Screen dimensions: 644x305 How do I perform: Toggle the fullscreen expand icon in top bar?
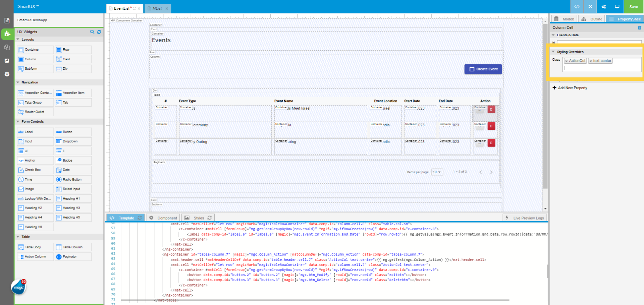click(590, 7)
